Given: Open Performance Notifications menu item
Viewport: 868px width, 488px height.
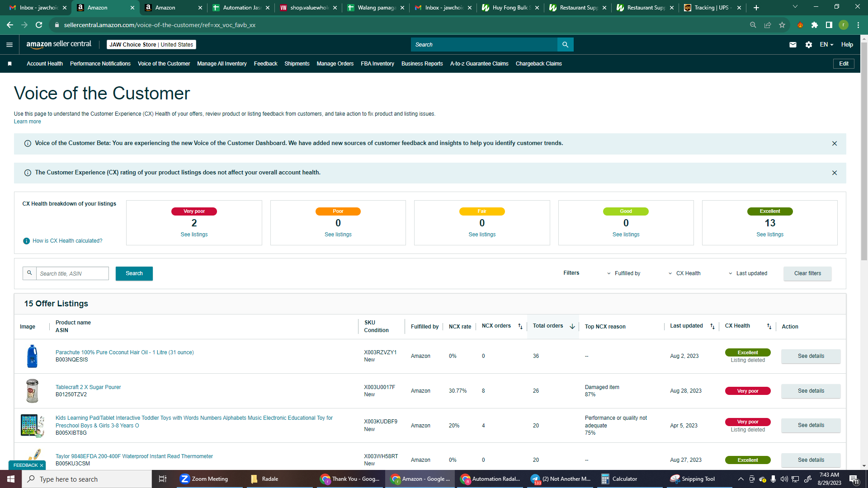Looking at the screenshot, I should click(x=100, y=64).
